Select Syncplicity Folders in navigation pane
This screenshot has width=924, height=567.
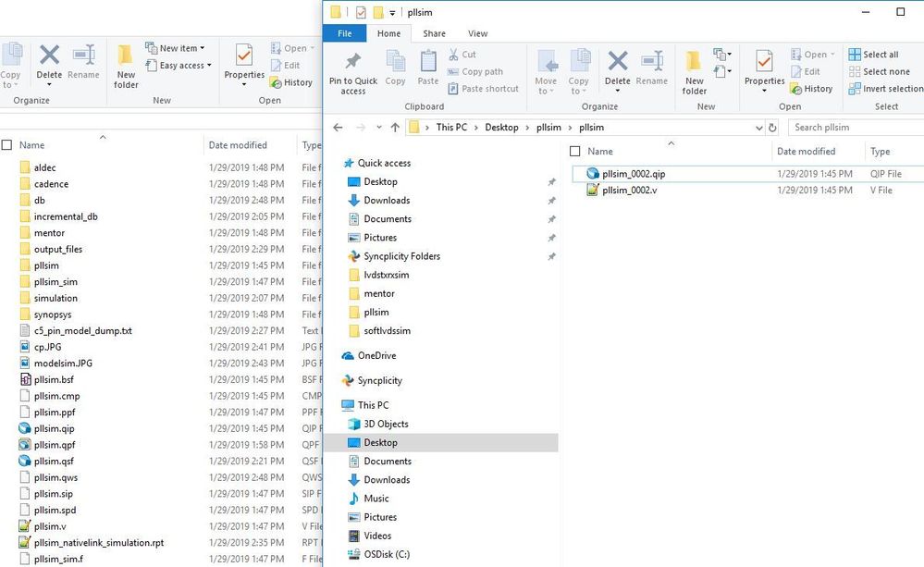402,256
